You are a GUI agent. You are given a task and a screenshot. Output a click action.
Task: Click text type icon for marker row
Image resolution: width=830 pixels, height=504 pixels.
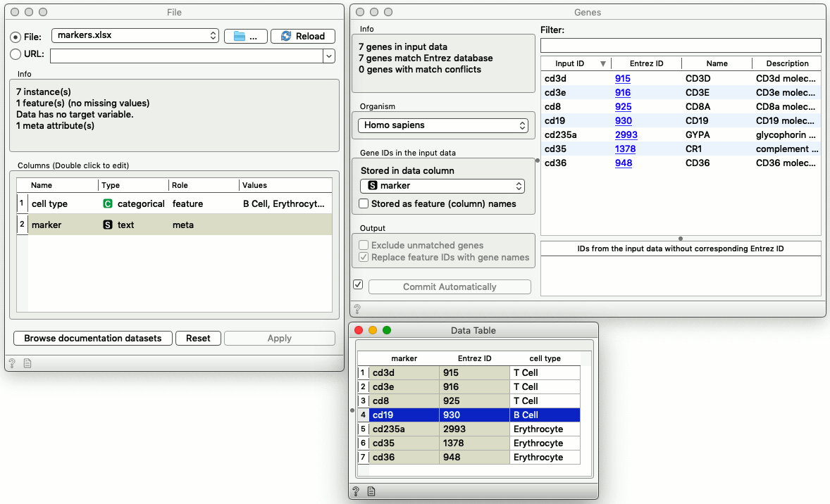coord(108,225)
